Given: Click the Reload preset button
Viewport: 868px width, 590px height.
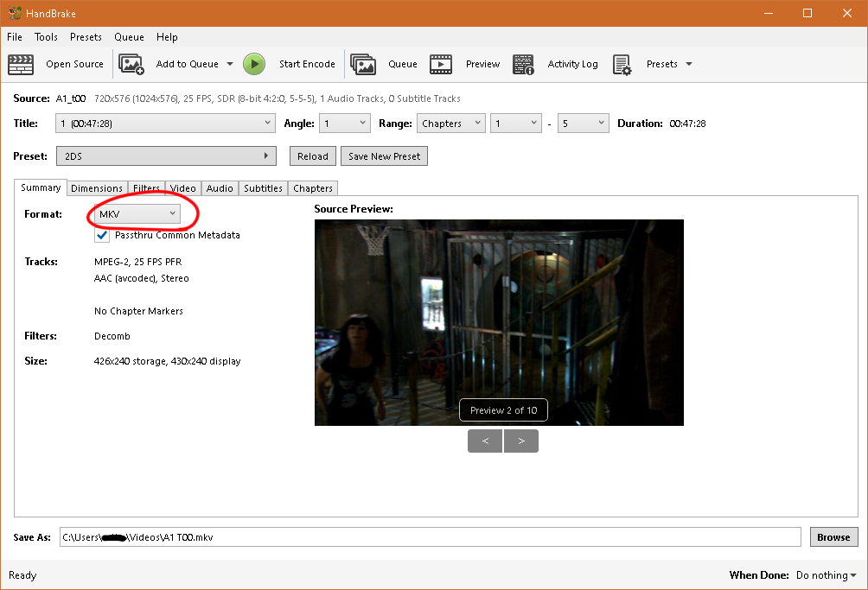Looking at the screenshot, I should 313,156.
